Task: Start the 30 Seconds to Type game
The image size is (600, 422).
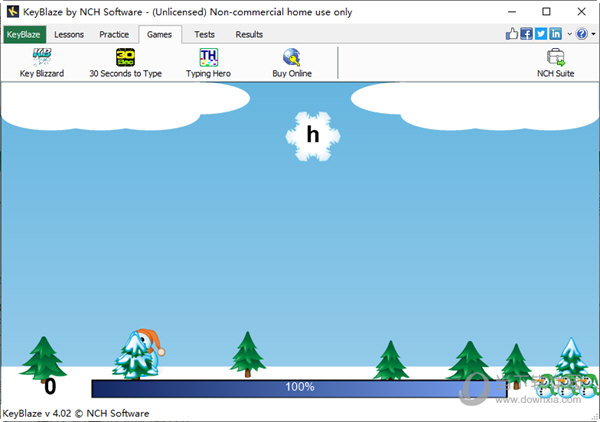Action: (x=126, y=63)
